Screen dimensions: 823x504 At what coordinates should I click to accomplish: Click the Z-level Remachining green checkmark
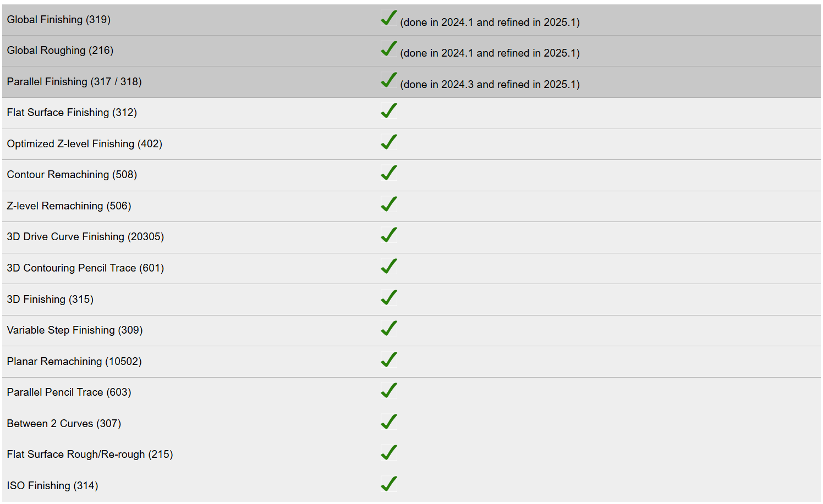(x=389, y=204)
